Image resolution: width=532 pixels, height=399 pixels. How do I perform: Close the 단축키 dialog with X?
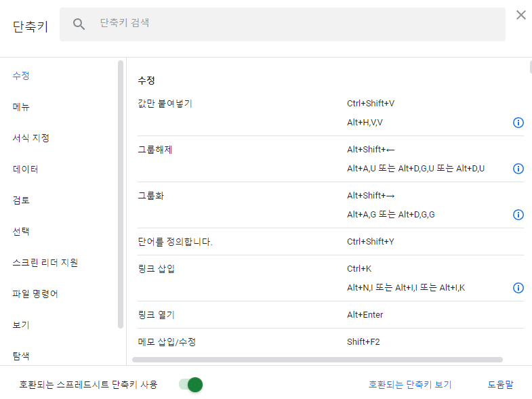tap(520, 15)
